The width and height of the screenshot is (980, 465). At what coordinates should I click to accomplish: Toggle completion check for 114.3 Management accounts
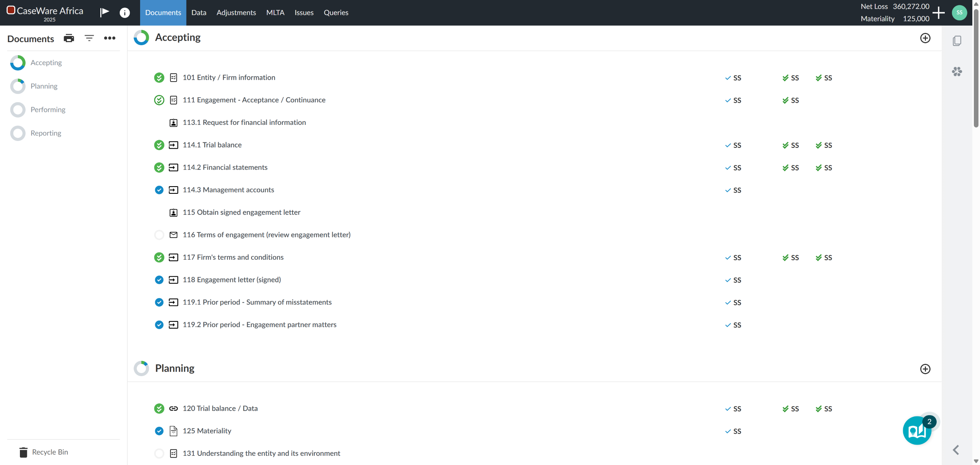tap(159, 190)
